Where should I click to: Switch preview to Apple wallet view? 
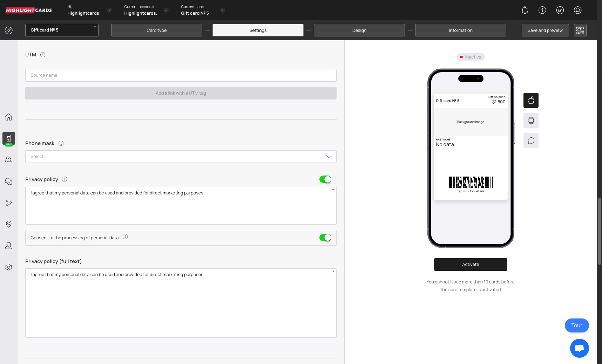[x=531, y=101]
